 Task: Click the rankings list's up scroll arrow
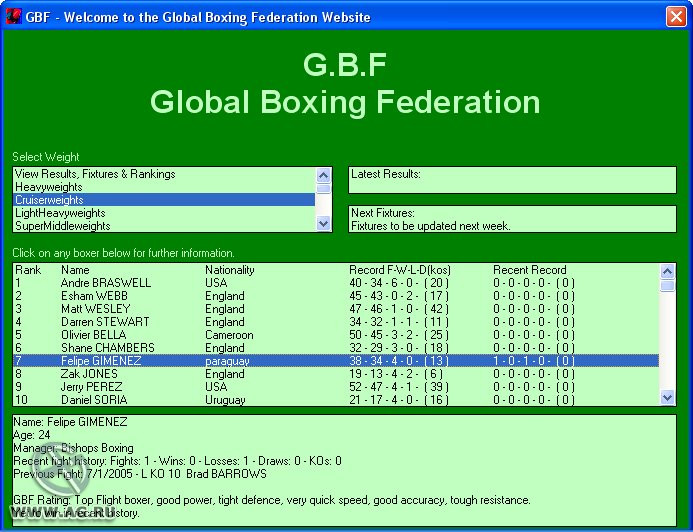(x=667, y=271)
